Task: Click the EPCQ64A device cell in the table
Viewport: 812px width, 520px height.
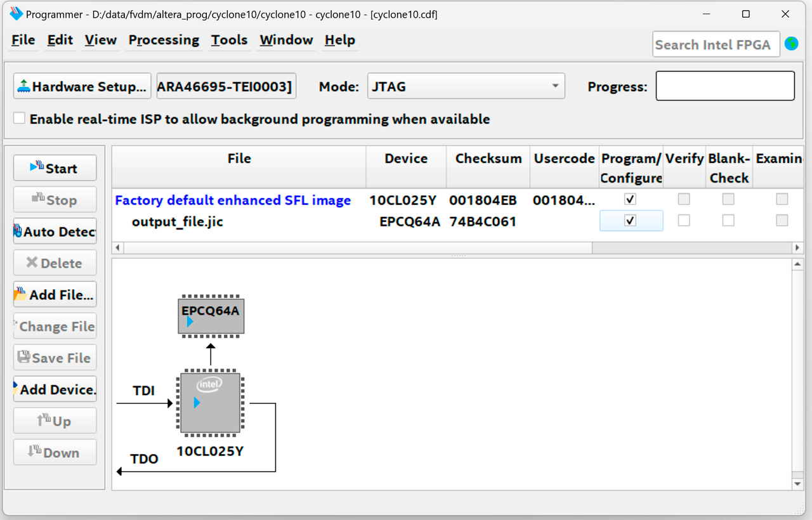Action: [x=410, y=221]
